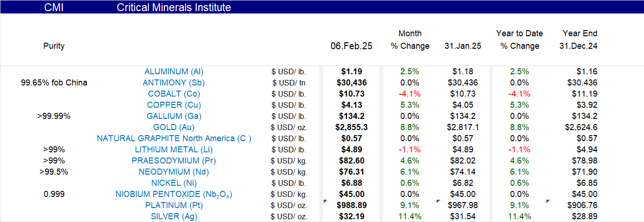Open the PRAESODYMIUM (Pr) link

(x=174, y=161)
